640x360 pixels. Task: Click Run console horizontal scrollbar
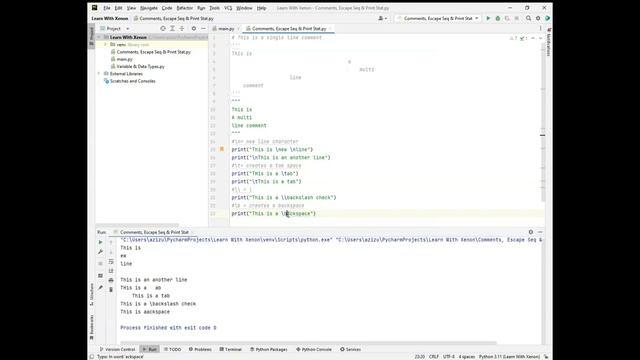(x=308, y=343)
